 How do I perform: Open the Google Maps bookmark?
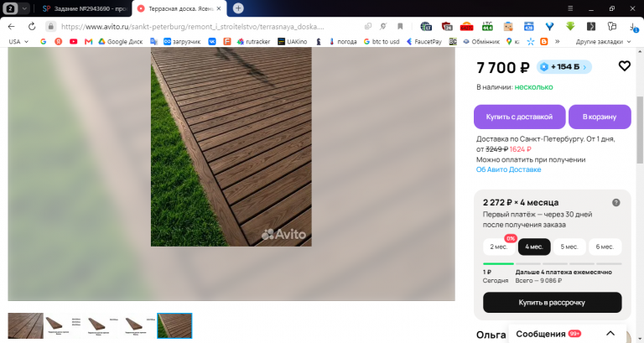point(512,41)
